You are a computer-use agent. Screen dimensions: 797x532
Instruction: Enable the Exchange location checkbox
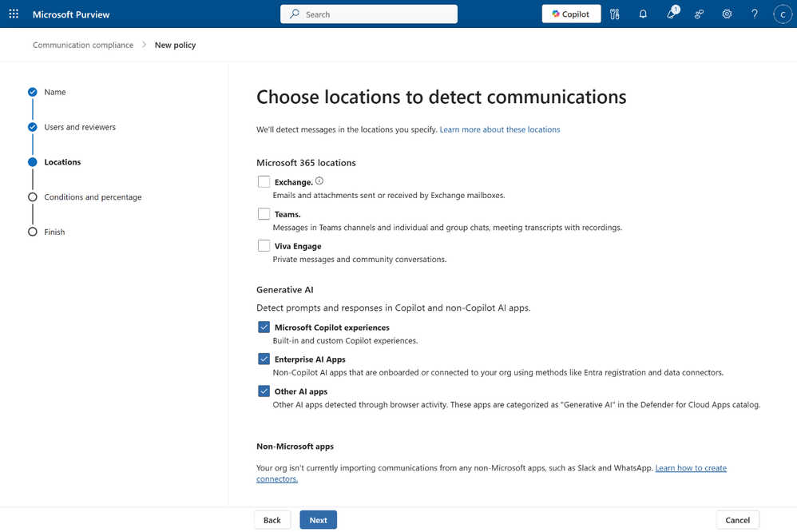(264, 182)
